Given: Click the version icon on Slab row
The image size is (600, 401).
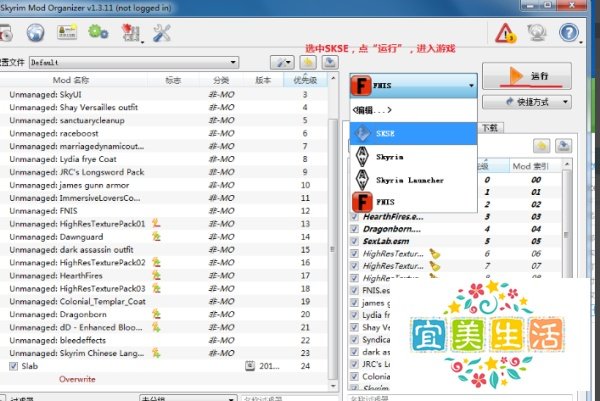Looking at the screenshot, I should (x=250, y=366).
